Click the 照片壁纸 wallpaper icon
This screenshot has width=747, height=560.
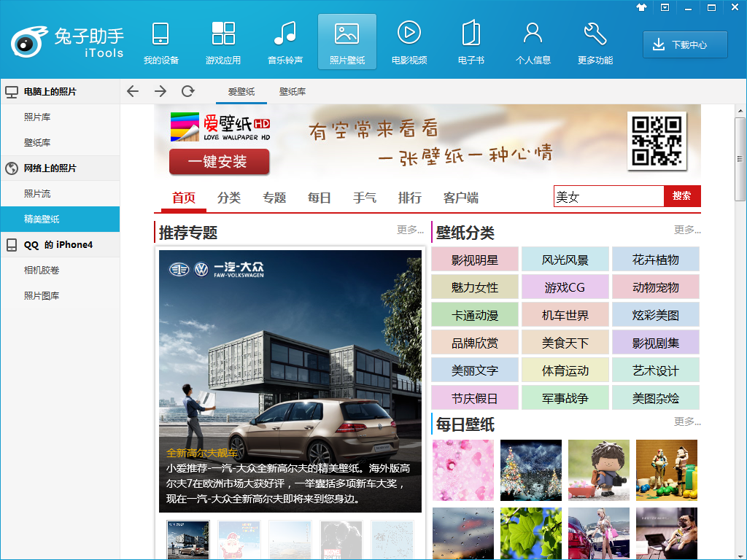347,42
